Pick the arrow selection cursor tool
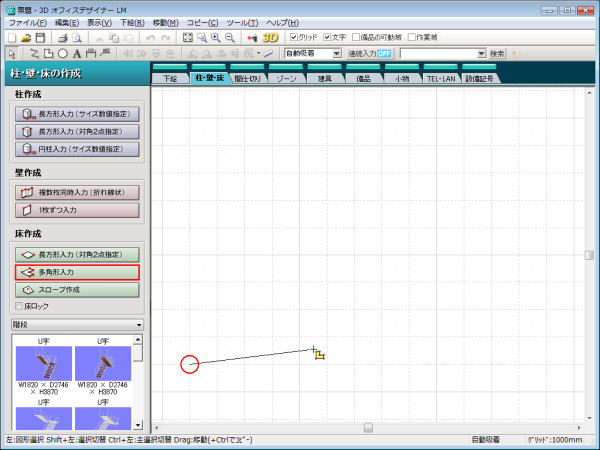This screenshot has height=450, width=600. (x=12, y=52)
